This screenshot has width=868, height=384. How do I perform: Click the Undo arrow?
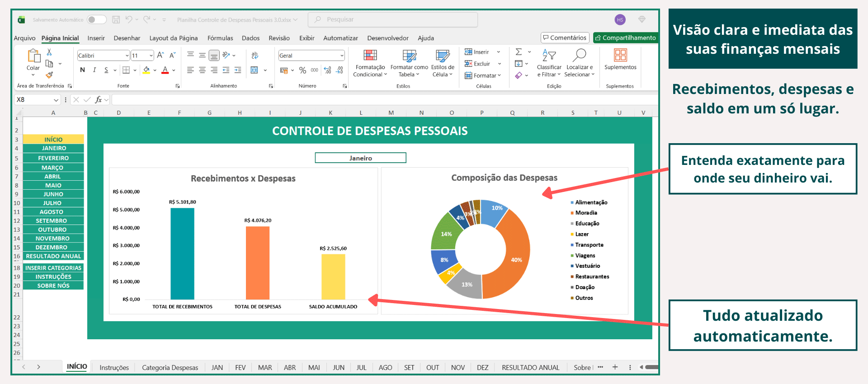[x=129, y=19]
